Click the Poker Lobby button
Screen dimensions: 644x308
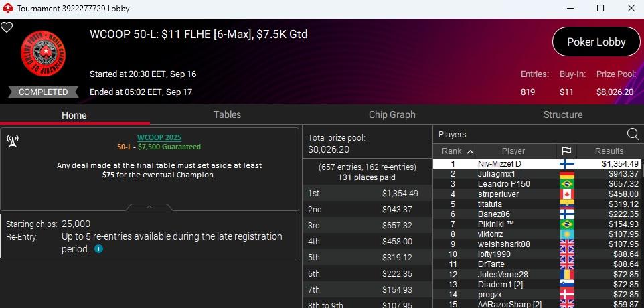596,42
